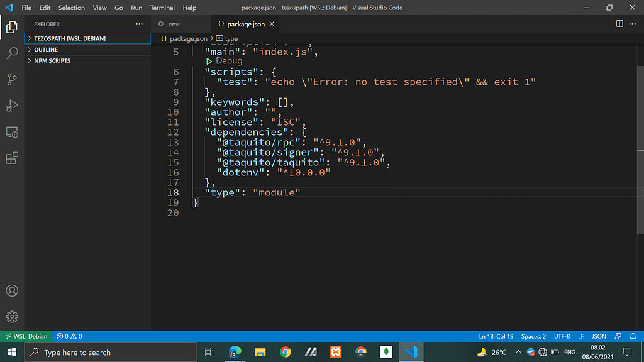Open the Run menu
The width and height of the screenshot is (644, 362).
point(136,8)
